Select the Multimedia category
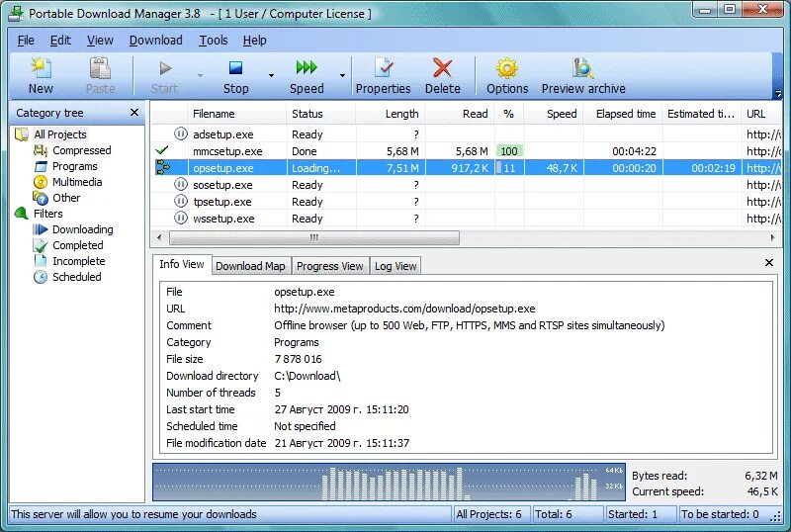The width and height of the screenshot is (791, 532). click(x=77, y=182)
